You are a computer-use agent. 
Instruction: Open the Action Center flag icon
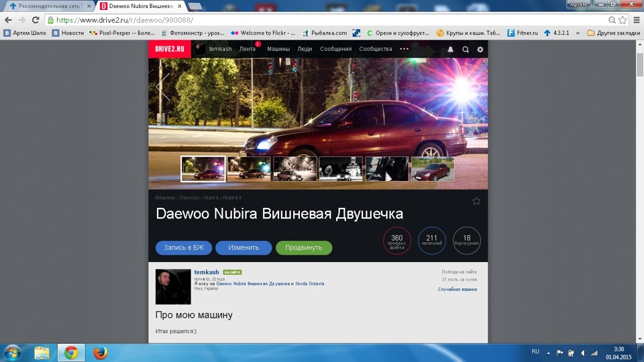point(559,353)
